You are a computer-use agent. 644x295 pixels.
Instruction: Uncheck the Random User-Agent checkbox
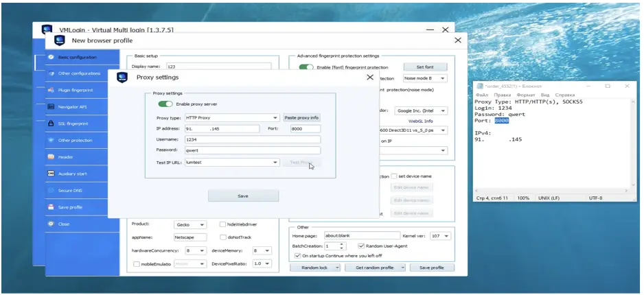click(361, 246)
